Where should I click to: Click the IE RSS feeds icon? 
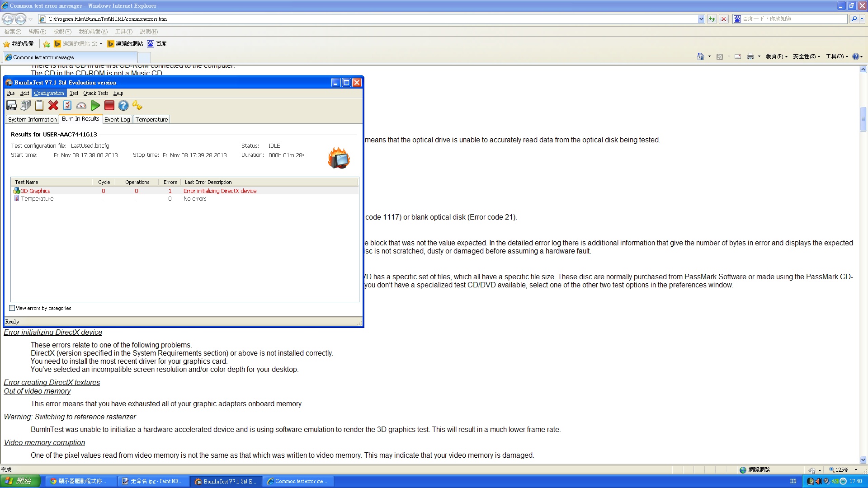[x=720, y=56]
